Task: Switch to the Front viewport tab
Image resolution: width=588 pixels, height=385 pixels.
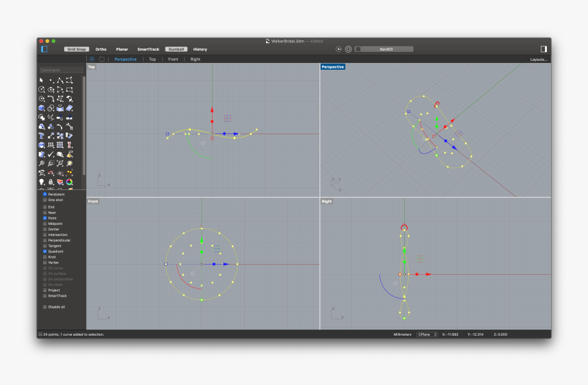Action: coord(173,59)
